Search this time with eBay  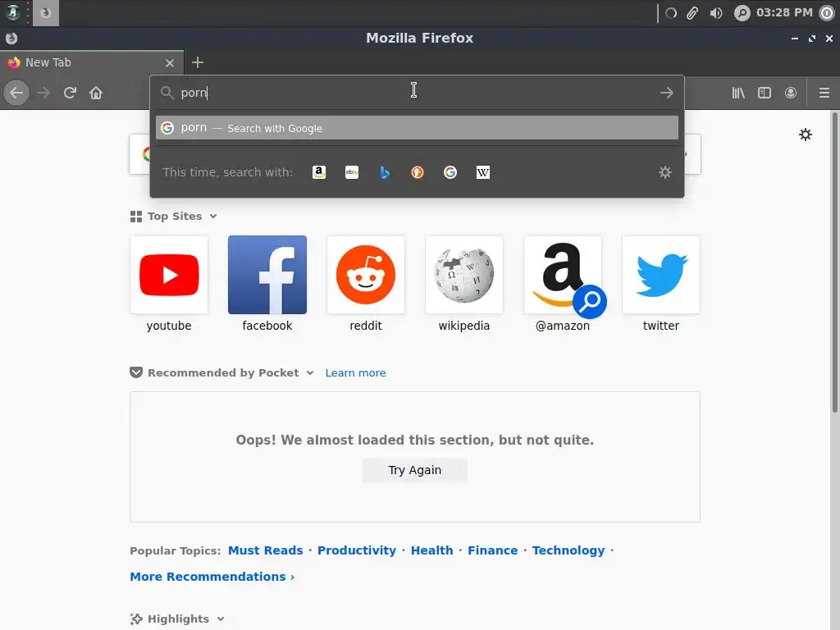(352, 172)
